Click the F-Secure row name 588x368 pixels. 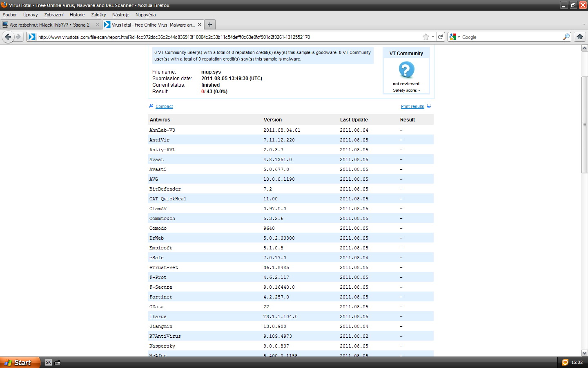[x=161, y=287]
